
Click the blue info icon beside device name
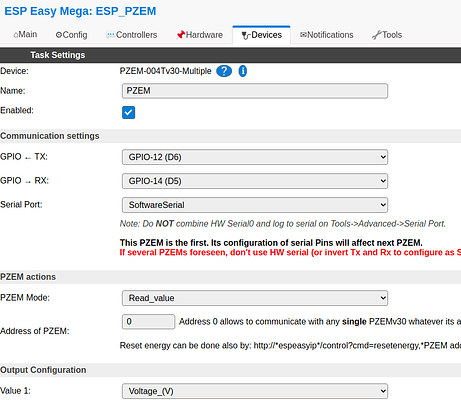pyautogui.click(x=243, y=71)
